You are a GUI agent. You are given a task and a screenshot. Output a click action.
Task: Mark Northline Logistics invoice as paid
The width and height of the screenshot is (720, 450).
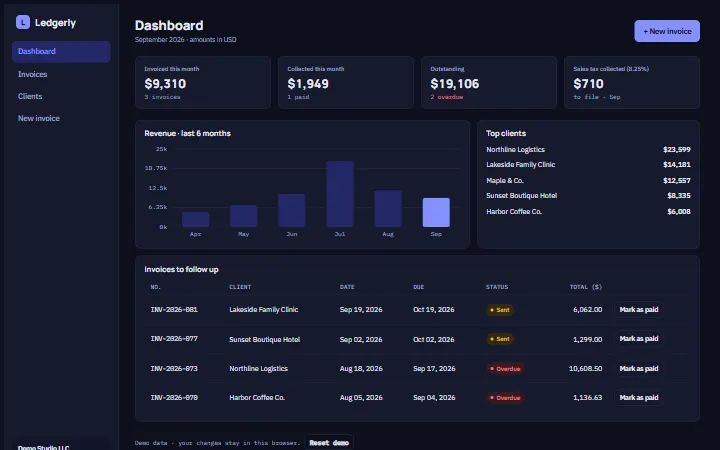click(x=639, y=368)
